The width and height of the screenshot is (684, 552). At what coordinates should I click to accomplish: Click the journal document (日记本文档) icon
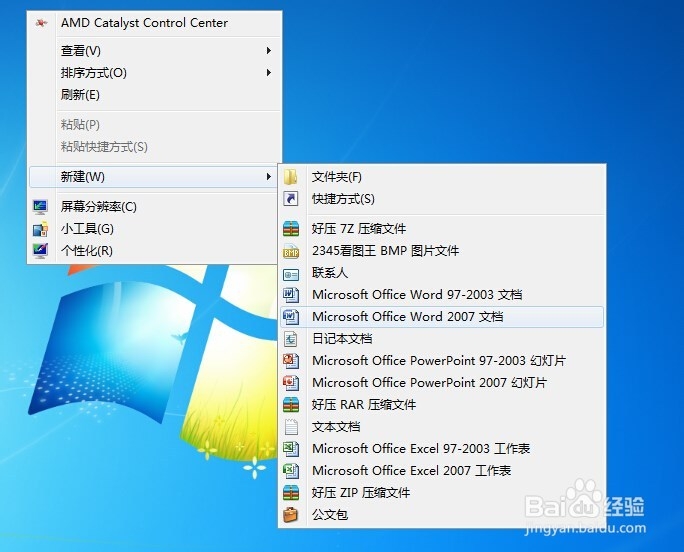pyautogui.click(x=291, y=339)
